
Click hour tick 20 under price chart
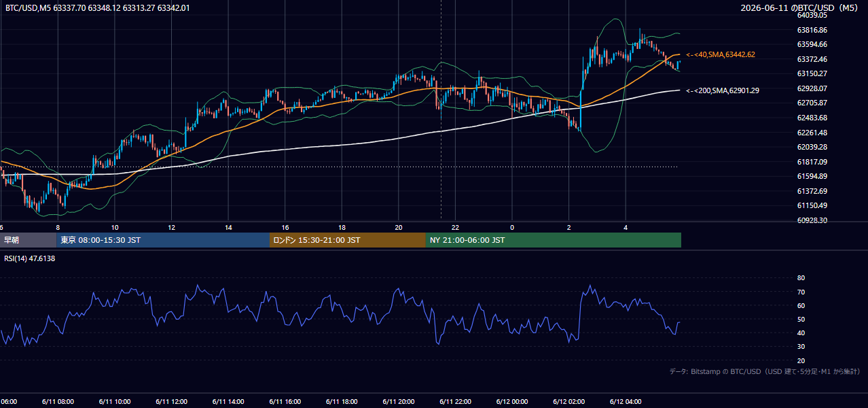tap(399, 228)
